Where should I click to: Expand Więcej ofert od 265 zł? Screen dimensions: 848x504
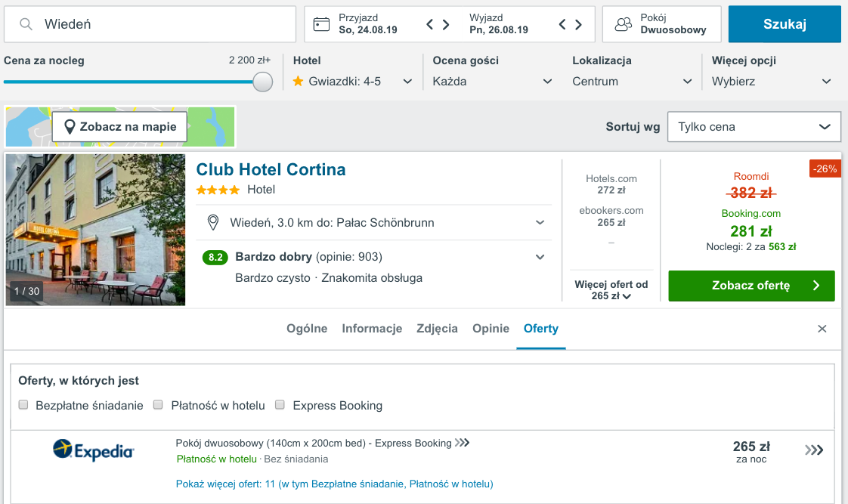[x=611, y=290]
